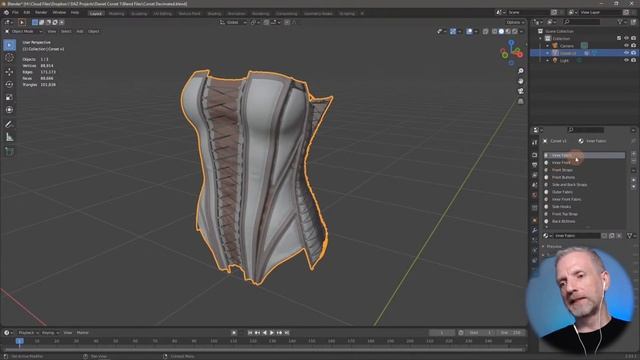Open the viewport Options dropdown
Viewport: 640px width, 360px height.
coord(515,22)
